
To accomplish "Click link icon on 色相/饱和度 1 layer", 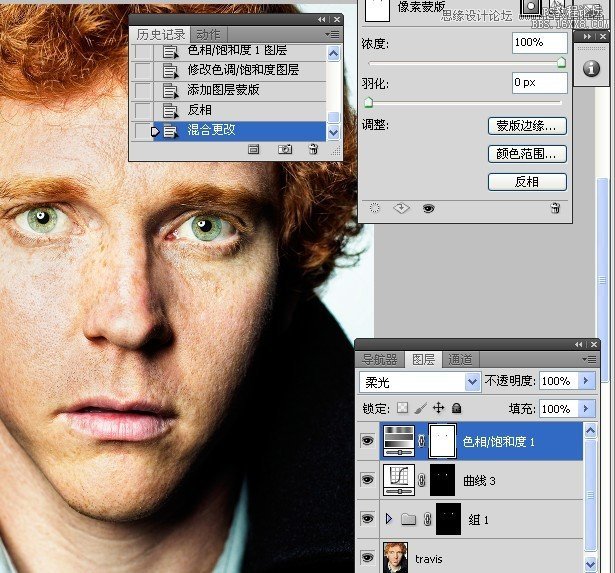I will 422,441.
